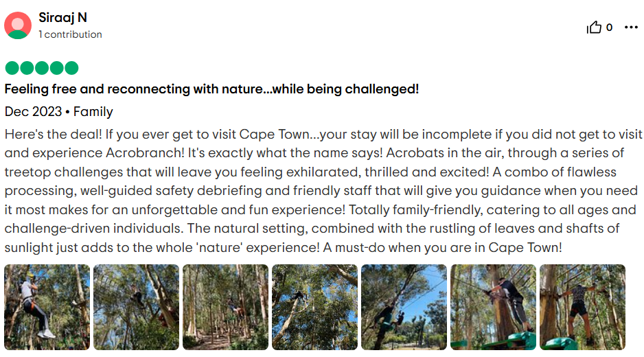Like the review with thumbs-up icon
This screenshot has width=644, height=357.
[594, 27]
